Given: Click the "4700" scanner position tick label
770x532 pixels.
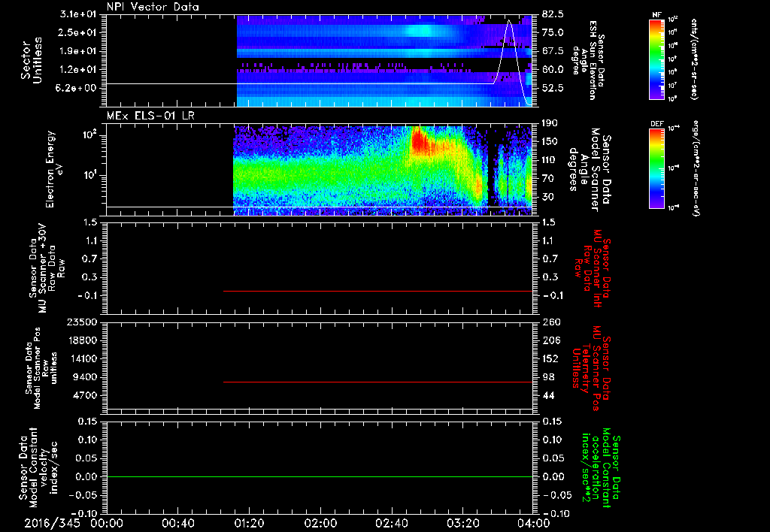Looking at the screenshot, I should pos(85,395).
